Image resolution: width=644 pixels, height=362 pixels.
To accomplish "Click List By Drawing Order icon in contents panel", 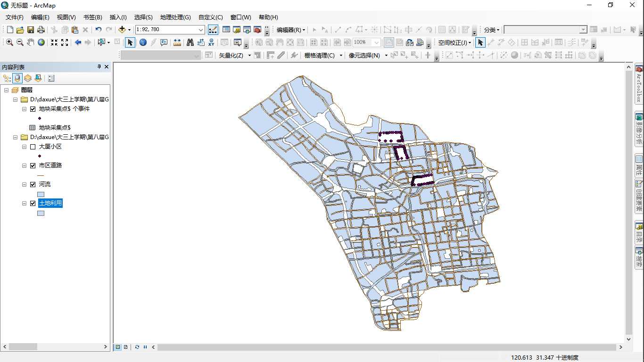I will click(7, 78).
